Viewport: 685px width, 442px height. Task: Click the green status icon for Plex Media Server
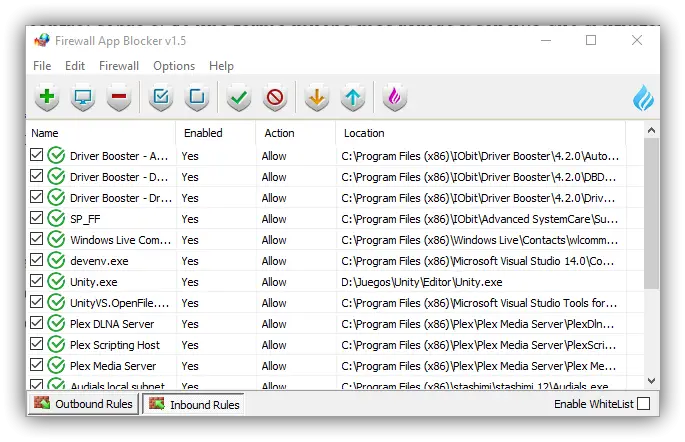(56, 366)
